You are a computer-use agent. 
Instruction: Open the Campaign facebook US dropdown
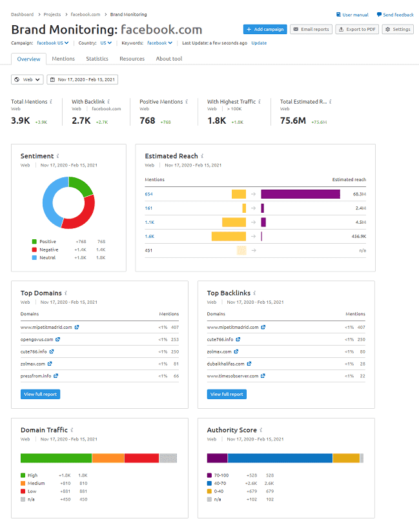click(x=53, y=43)
